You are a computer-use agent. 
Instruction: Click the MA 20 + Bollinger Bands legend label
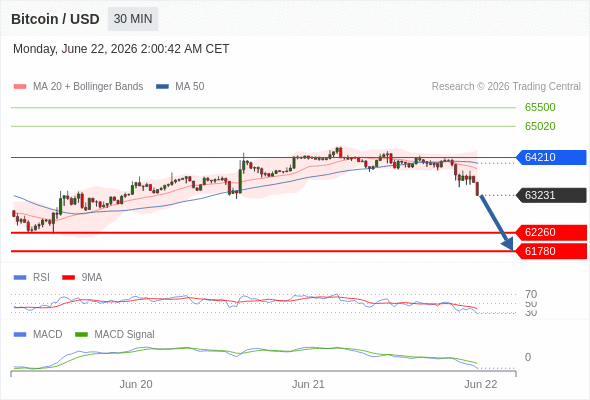pyautogui.click(x=88, y=87)
